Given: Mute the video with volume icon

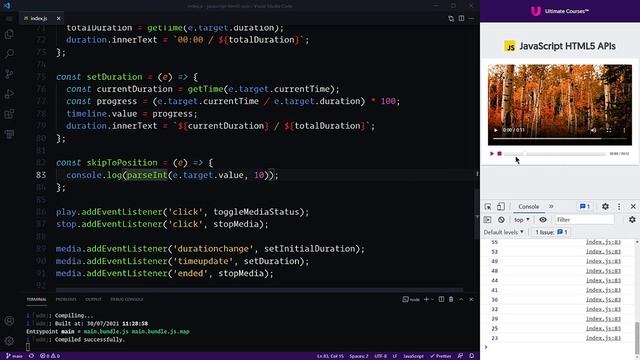Looking at the screenshot, I should (x=593, y=130).
